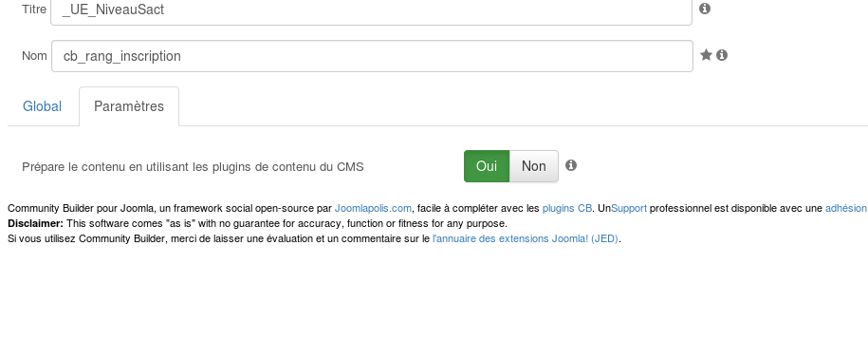Click the adhésion link

coord(846,208)
